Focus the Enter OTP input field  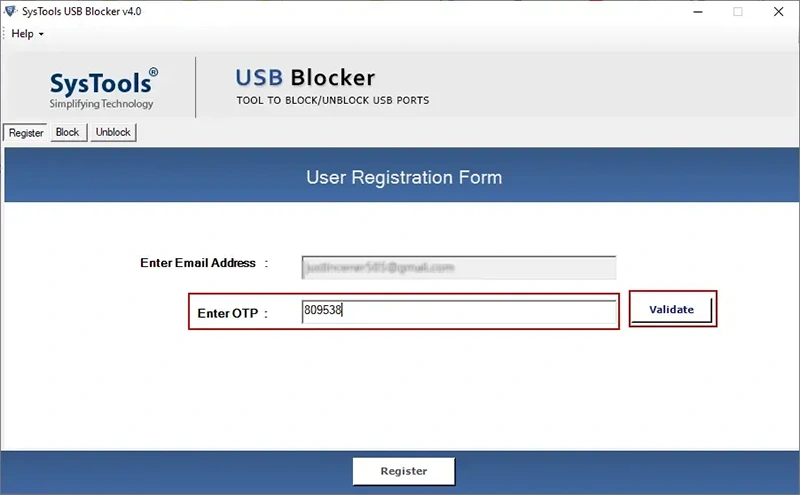click(459, 311)
